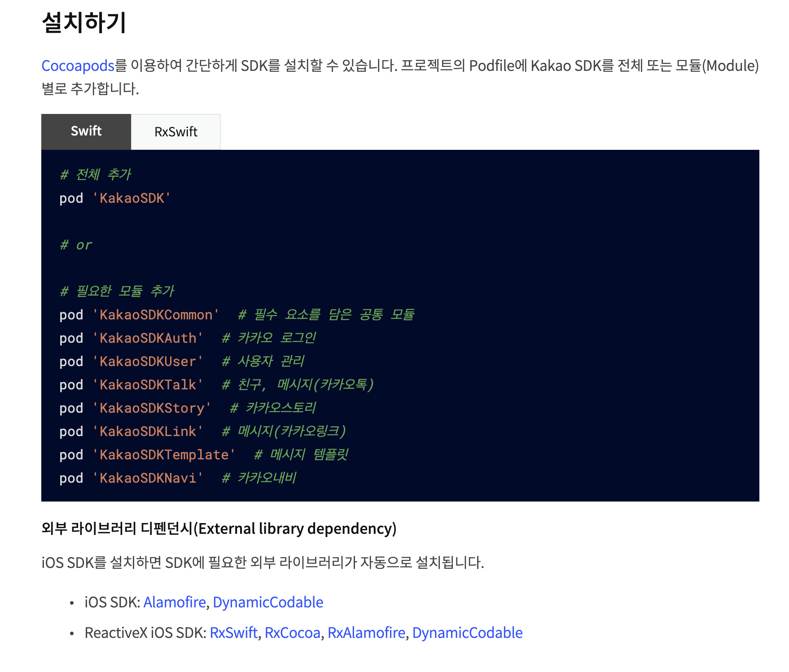
Task: Switch to the RxSwift tab
Action: (176, 131)
